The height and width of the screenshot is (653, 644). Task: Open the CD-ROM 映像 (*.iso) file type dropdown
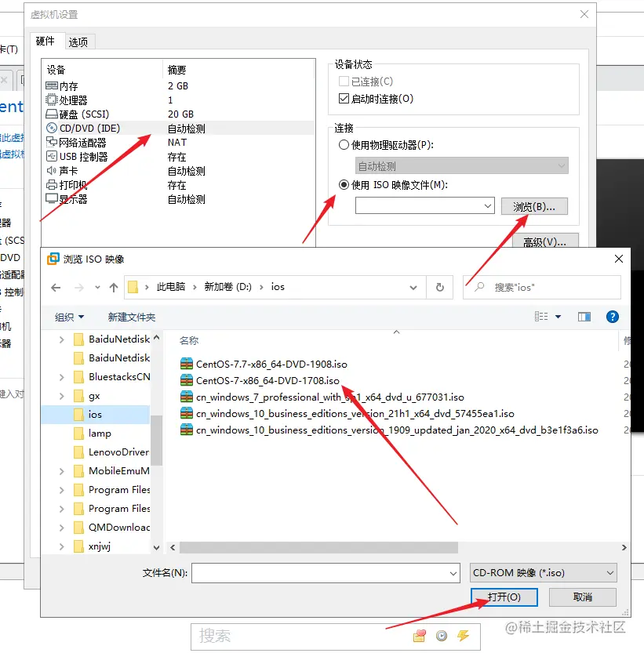pos(543,573)
